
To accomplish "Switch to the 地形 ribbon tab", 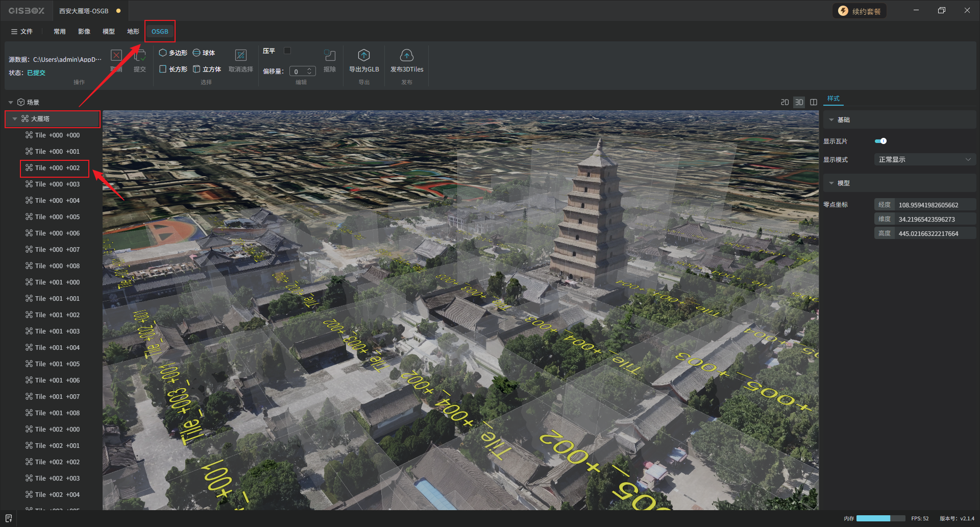I will 133,32.
